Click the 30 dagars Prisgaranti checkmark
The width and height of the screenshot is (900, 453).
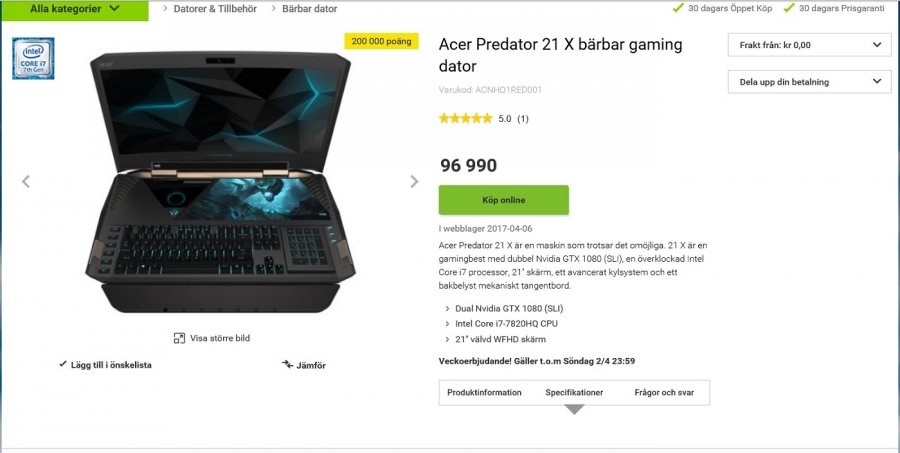point(789,8)
